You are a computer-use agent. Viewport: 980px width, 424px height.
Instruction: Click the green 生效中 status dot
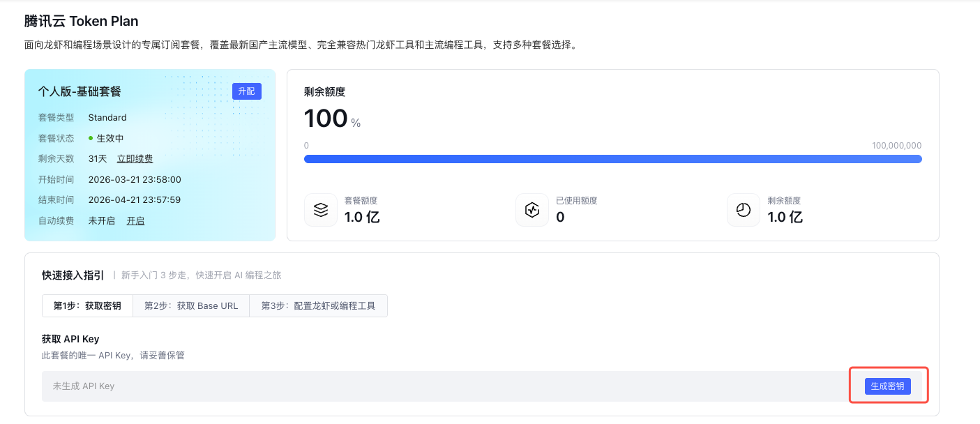[91, 138]
